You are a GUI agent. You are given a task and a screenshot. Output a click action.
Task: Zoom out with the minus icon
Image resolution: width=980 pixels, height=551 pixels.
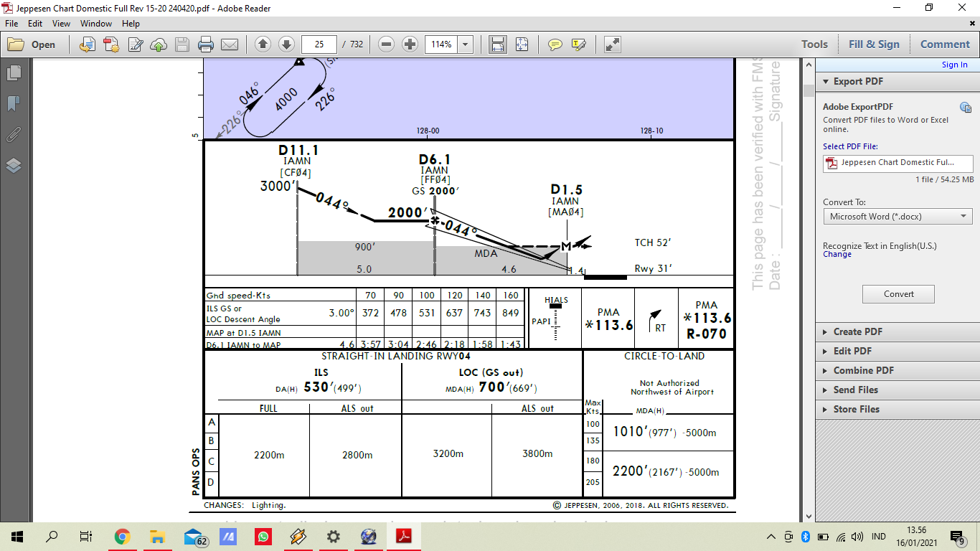click(x=387, y=44)
